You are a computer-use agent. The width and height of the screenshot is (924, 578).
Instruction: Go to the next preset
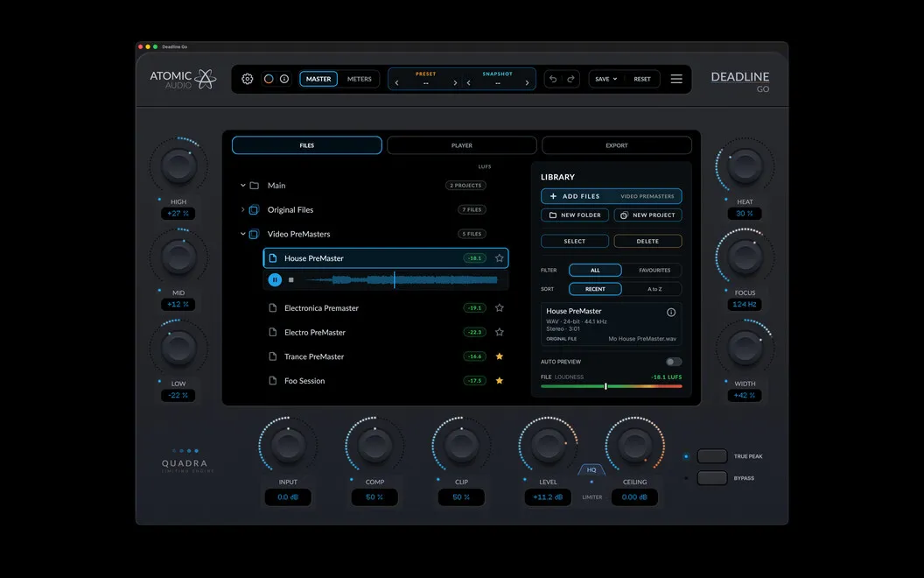coord(455,82)
